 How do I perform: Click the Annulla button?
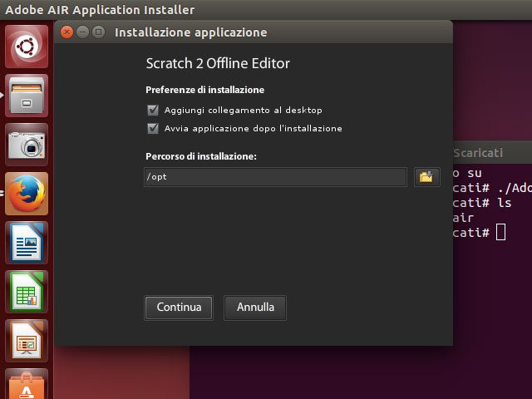click(255, 308)
